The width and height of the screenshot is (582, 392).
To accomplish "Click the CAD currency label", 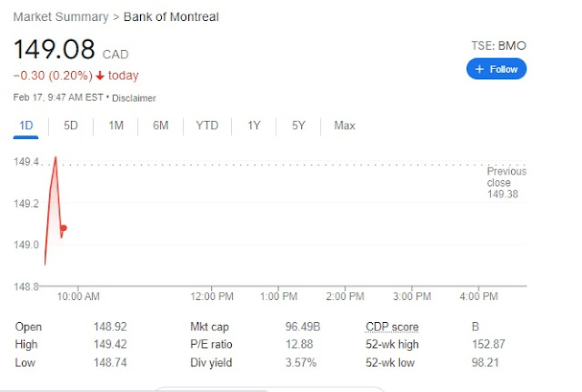I will 115,55.
